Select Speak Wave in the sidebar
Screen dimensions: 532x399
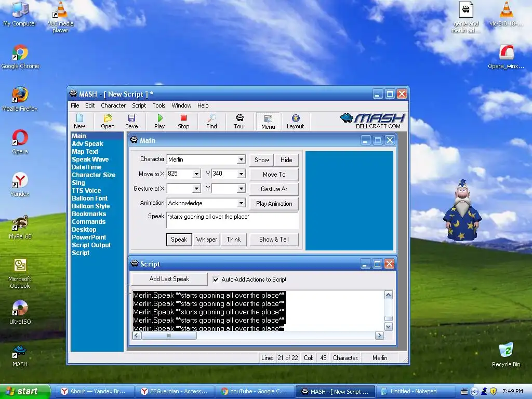90,159
